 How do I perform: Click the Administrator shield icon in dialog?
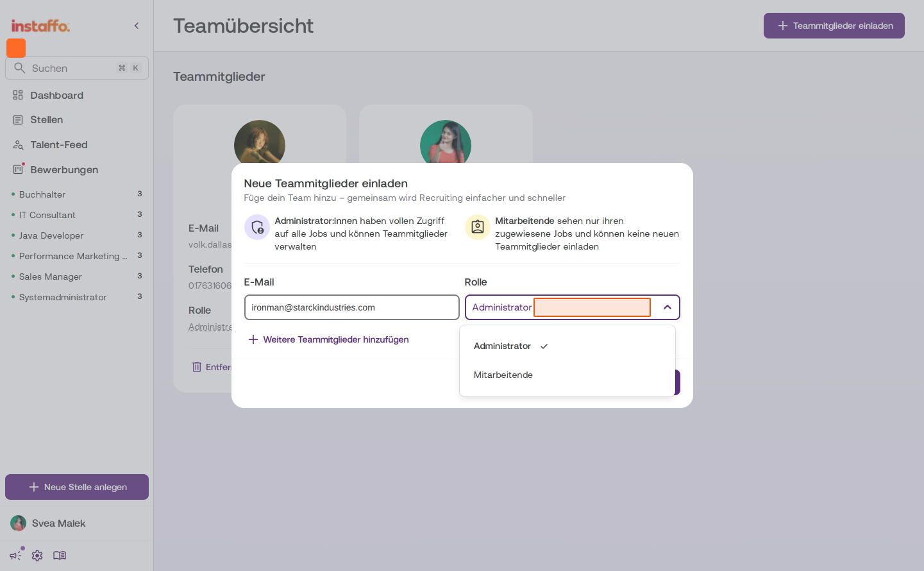[257, 227]
